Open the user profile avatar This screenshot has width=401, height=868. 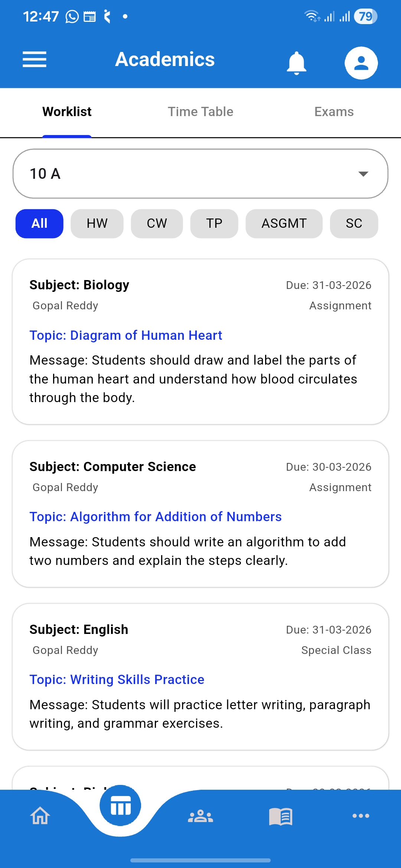[361, 63]
